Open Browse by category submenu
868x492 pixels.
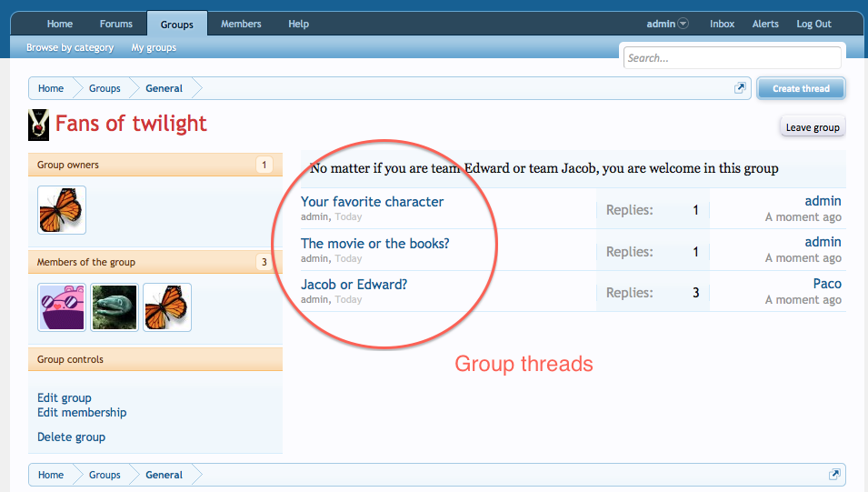[x=70, y=48]
